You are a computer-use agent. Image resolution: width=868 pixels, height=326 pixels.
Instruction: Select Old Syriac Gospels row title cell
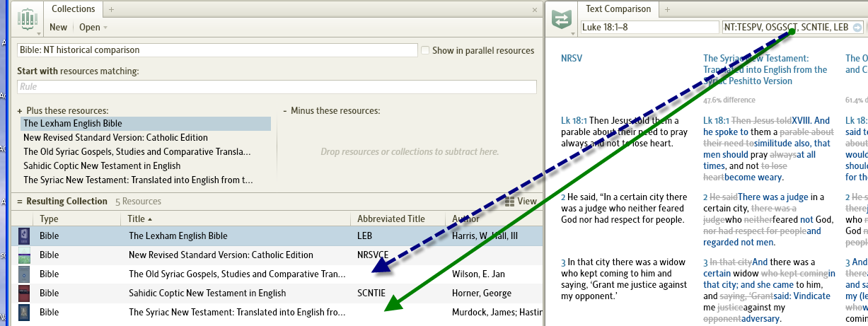pyautogui.click(x=237, y=274)
